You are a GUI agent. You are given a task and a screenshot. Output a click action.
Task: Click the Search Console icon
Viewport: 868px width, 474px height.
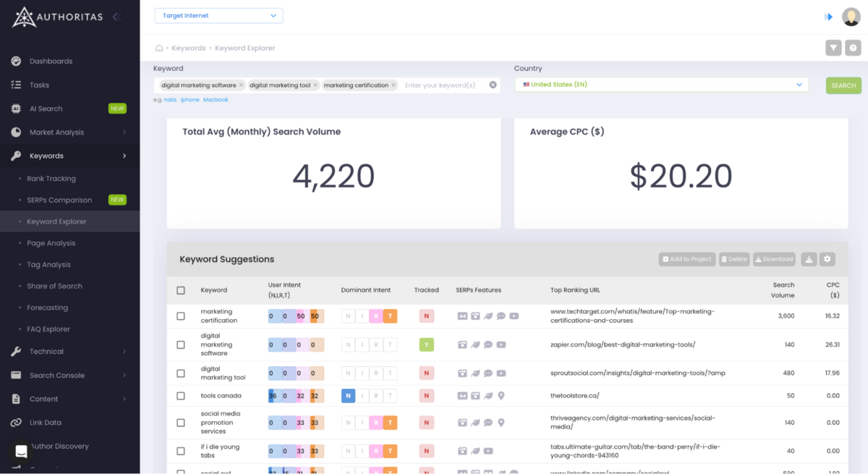[16, 375]
